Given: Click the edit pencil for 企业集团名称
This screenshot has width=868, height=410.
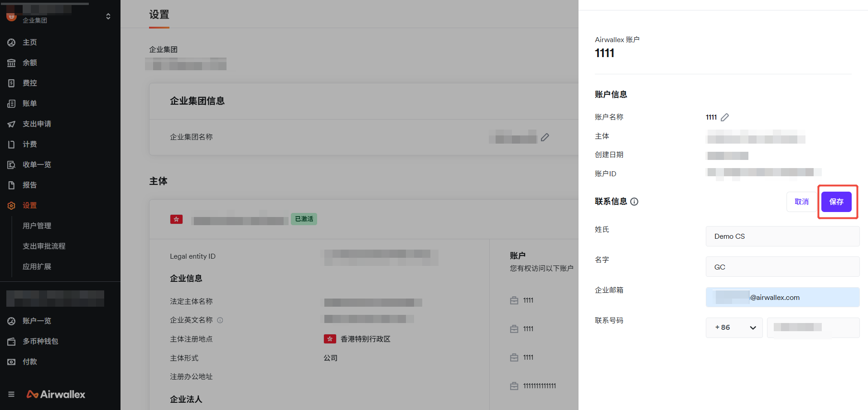Looking at the screenshot, I should [x=545, y=137].
